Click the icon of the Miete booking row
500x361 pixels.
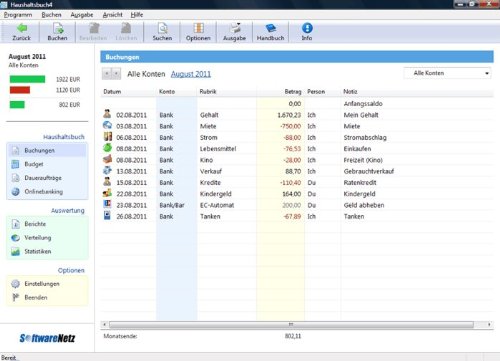pos(107,125)
